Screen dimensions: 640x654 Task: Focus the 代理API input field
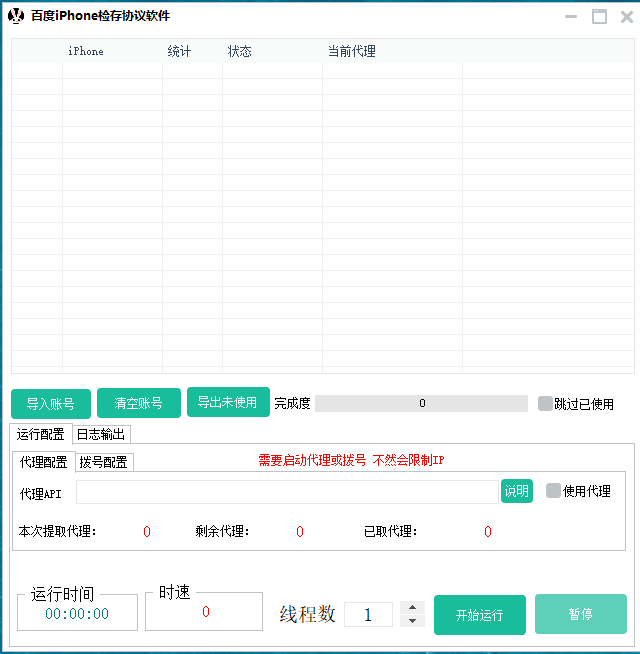(286, 492)
